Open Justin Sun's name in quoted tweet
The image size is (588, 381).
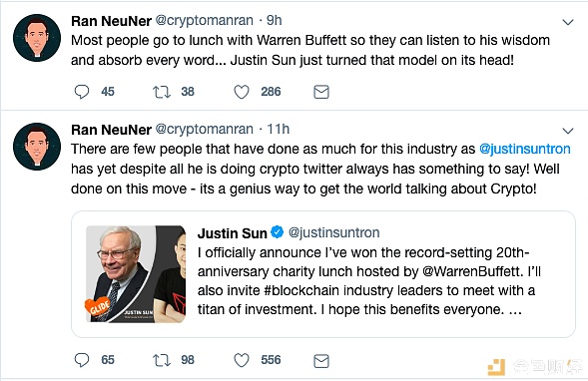point(233,233)
